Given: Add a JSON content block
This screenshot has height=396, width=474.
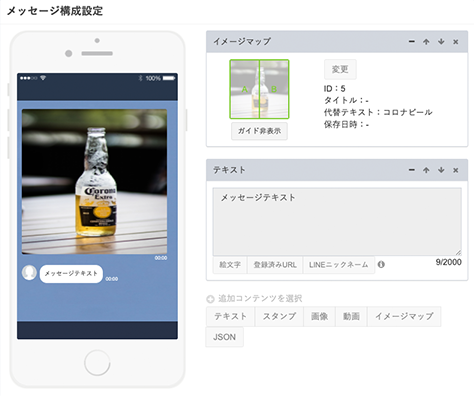Looking at the screenshot, I should [x=224, y=337].
